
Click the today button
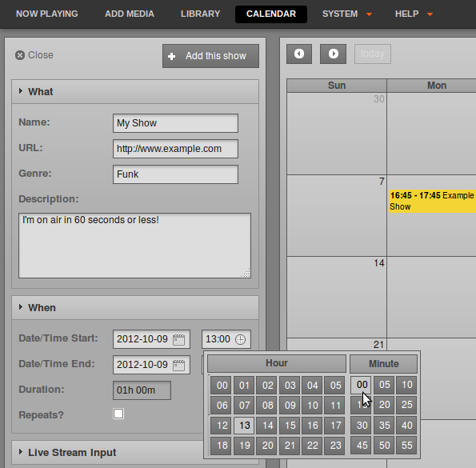coord(373,54)
